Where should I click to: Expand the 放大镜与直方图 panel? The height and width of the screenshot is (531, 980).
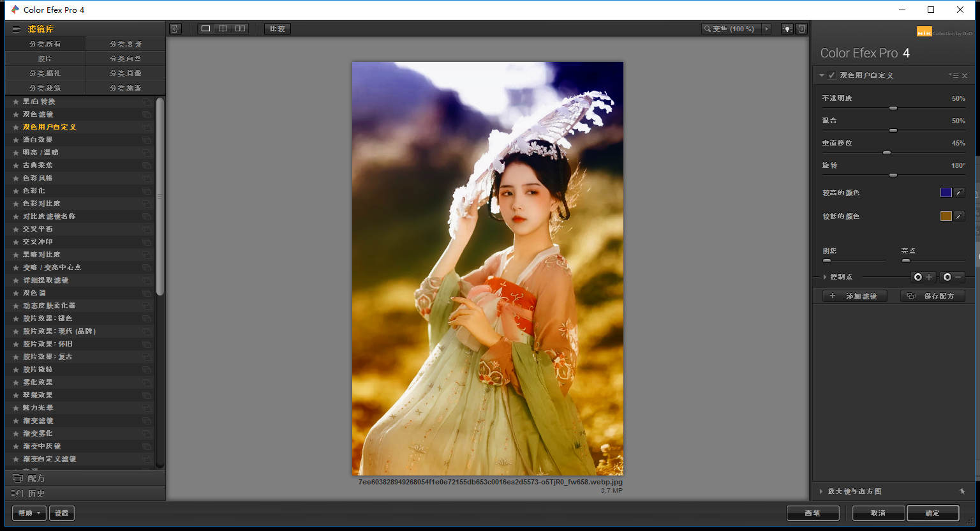(x=821, y=491)
